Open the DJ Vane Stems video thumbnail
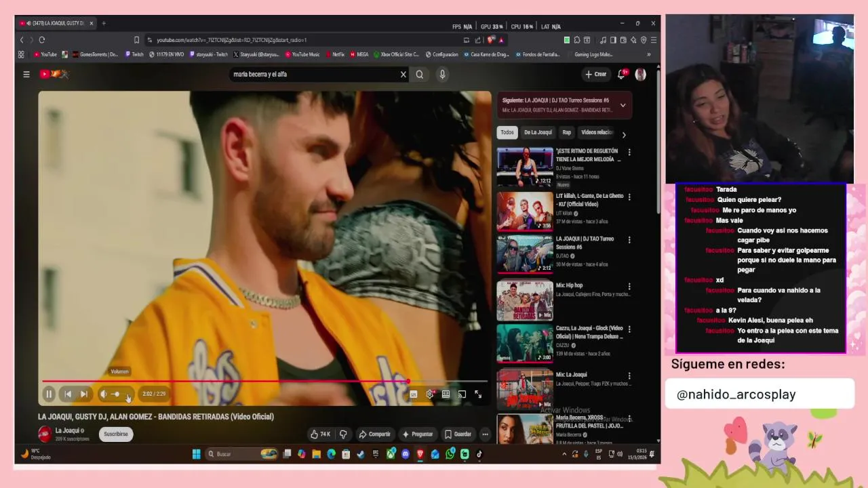 pyautogui.click(x=525, y=167)
